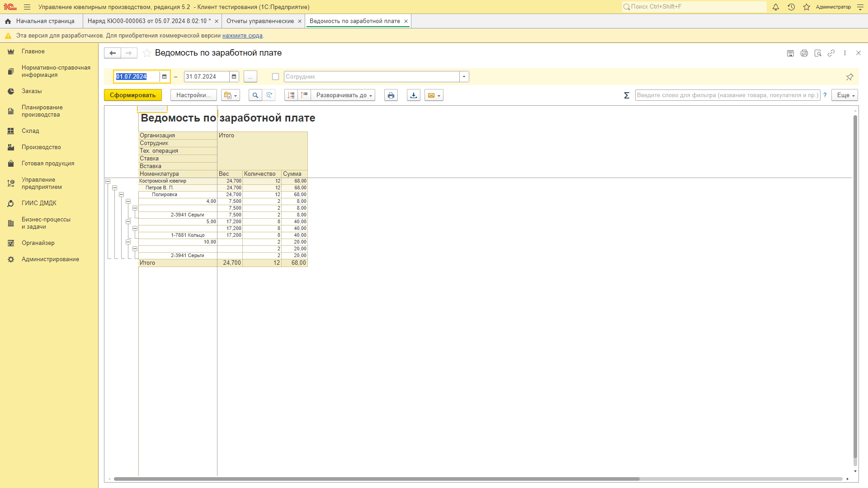Click the start date field 01.07.2024
Image resolution: width=868 pixels, height=488 pixels.
tap(137, 77)
